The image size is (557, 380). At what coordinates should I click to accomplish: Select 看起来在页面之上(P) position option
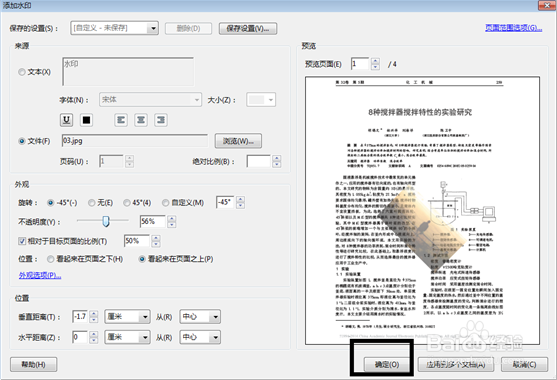pyautogui.click(x=142, y=259)
